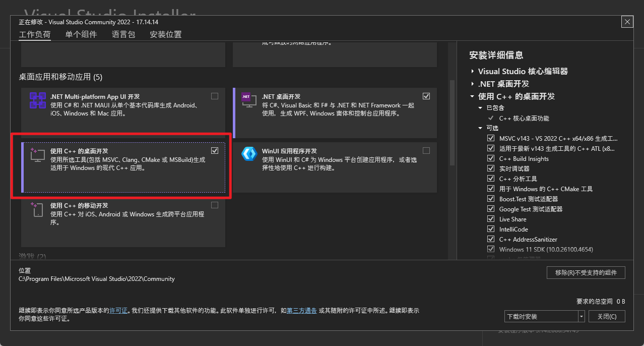Click the 位置 label
The height and width of the screenshot is (346, 644).
click(25, 271)
